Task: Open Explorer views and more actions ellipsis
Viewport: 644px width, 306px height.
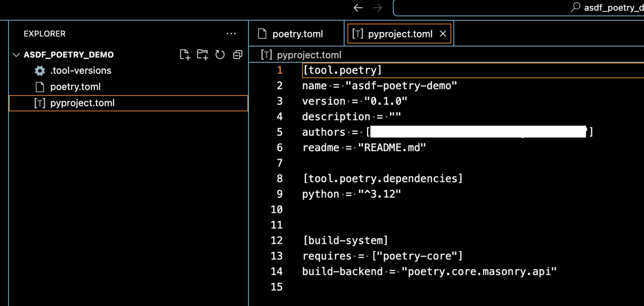Action: (231, 34)
